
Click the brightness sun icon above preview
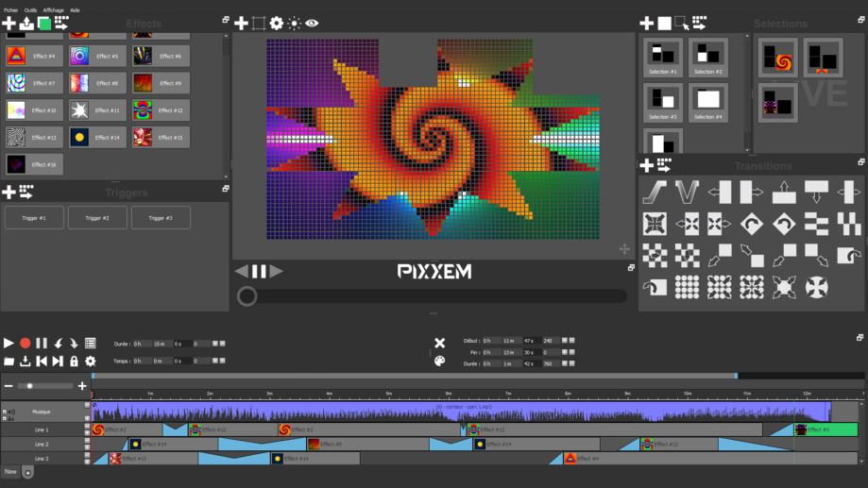click(x=294, y=23)
